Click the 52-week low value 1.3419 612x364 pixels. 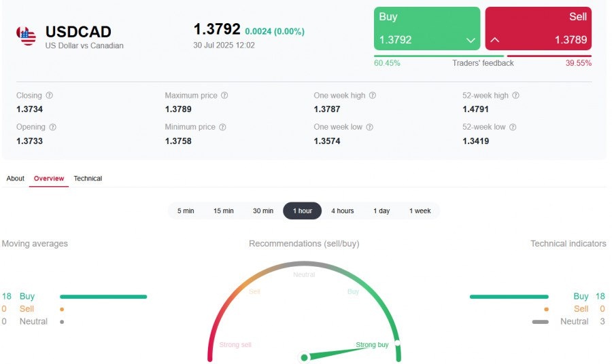pyautogui.click(x=476, y=141)
